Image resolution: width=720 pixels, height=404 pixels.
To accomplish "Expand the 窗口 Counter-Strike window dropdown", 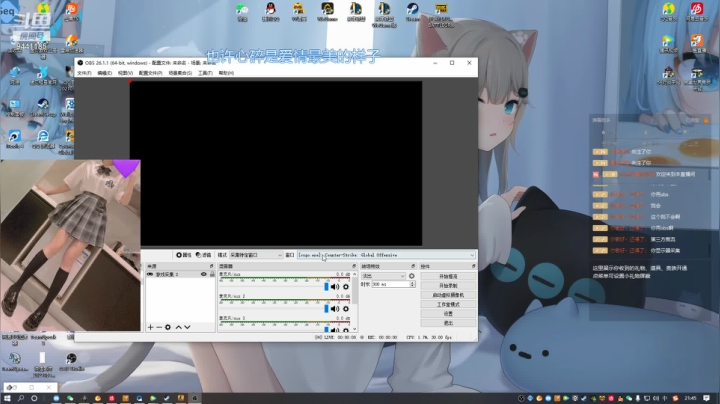I will tap(386, 255).
